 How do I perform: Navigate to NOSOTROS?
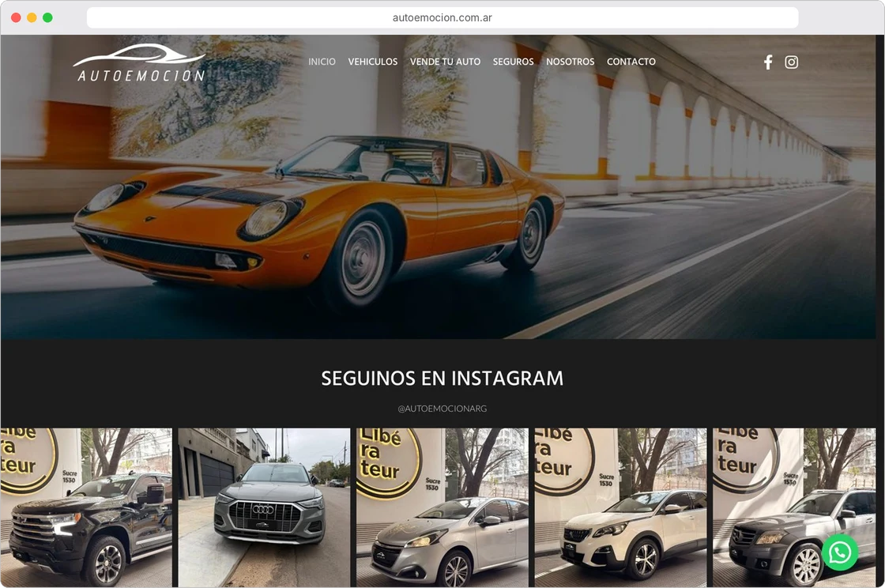tap(570, 62)
